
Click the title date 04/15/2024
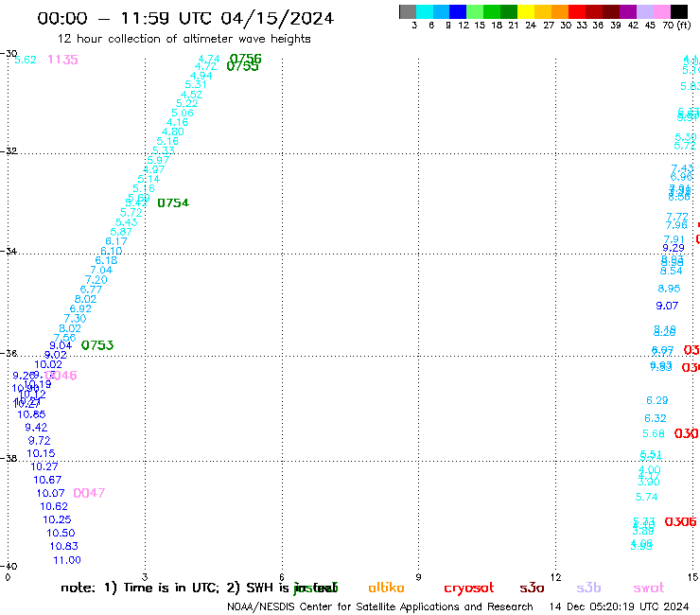pos(277,18)
